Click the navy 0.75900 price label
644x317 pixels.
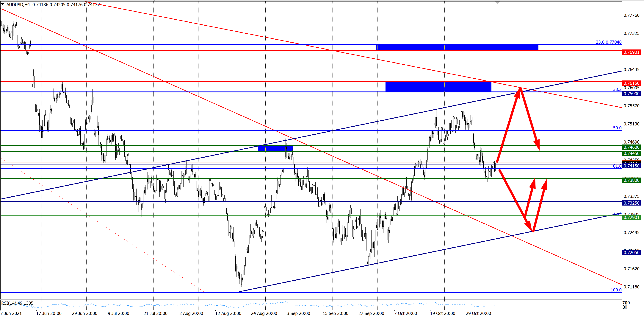coord(631,94)
